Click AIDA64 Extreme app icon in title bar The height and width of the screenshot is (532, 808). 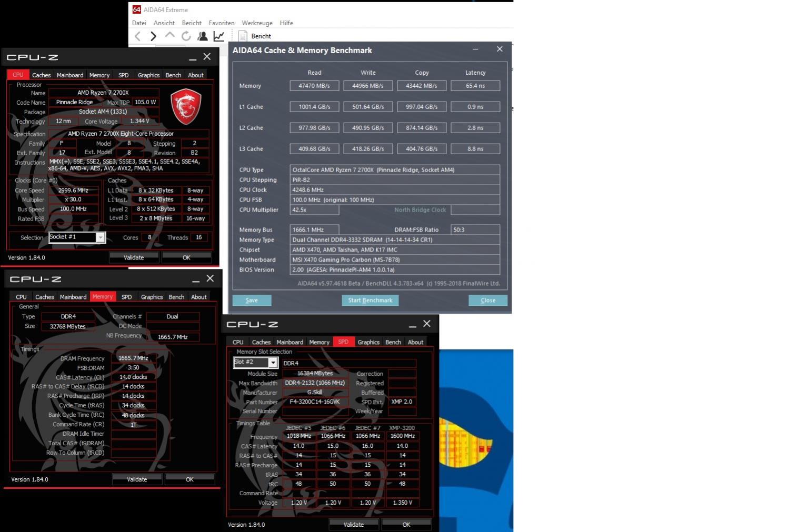pyautogui.click(x=136, y=9)
